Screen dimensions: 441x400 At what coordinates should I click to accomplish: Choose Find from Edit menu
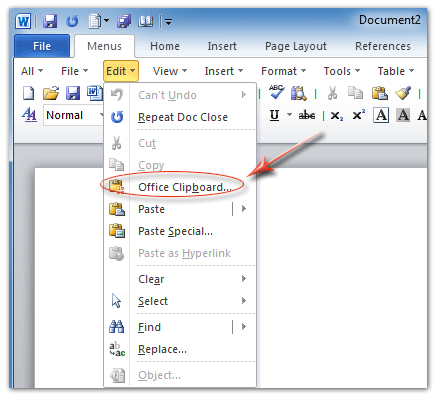tap(168, 327)
